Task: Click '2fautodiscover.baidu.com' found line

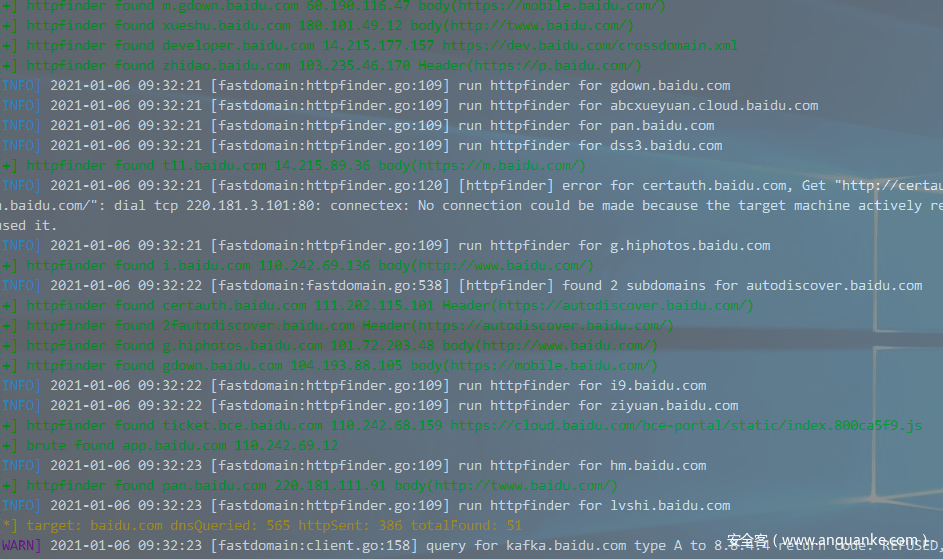Action: [x=337, y=326]
